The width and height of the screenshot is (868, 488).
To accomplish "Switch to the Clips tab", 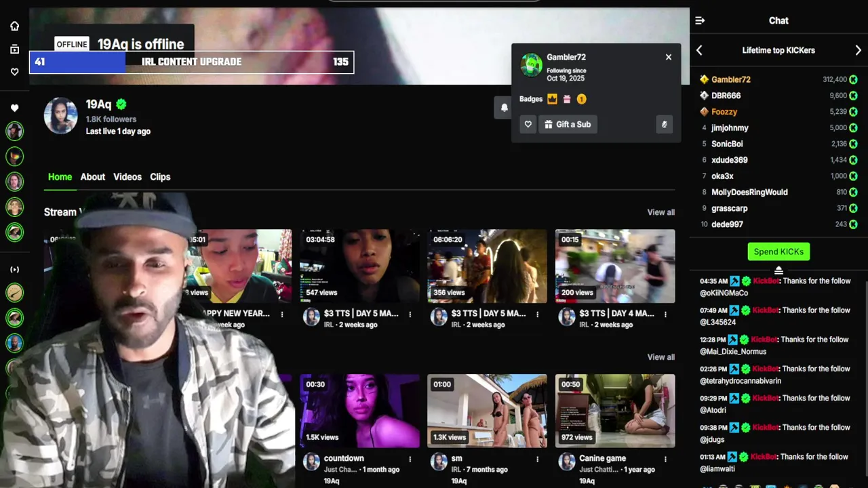I will 160,177.
